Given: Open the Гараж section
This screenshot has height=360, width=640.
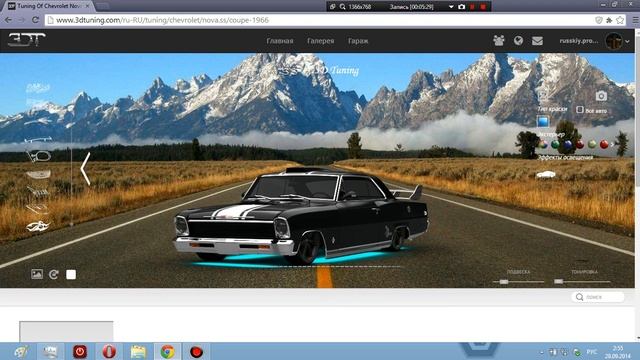Looking at the screenshot, I should [358, 41].
